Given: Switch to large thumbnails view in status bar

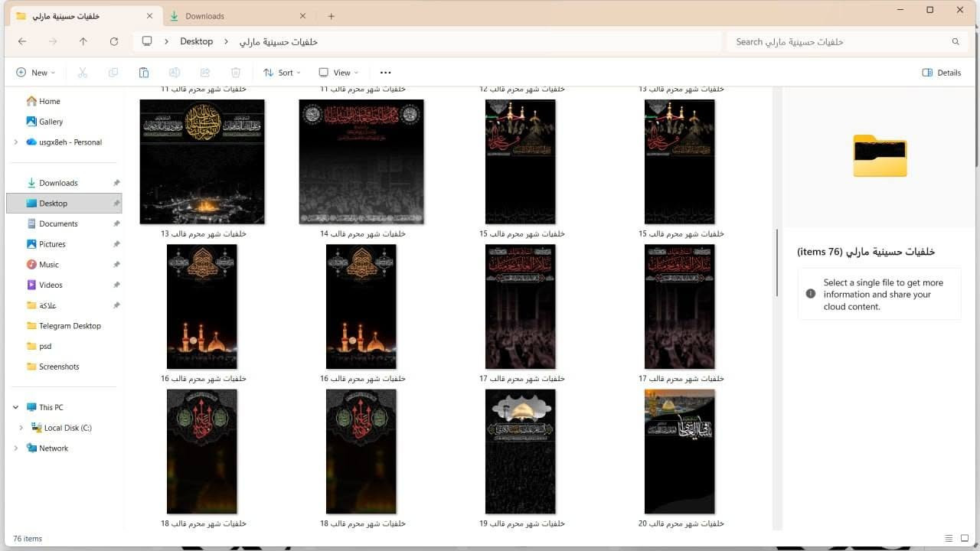Looking at the screenshot, I should pos(964,539).
